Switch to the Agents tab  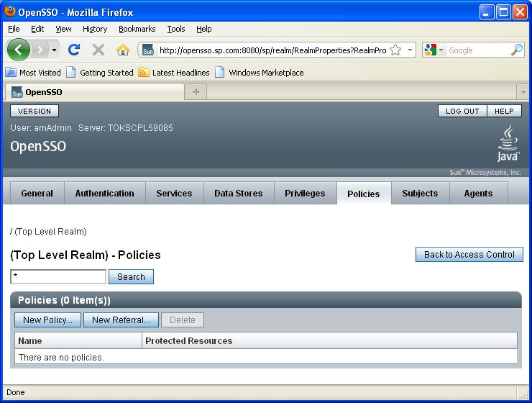tap(478, 193)
